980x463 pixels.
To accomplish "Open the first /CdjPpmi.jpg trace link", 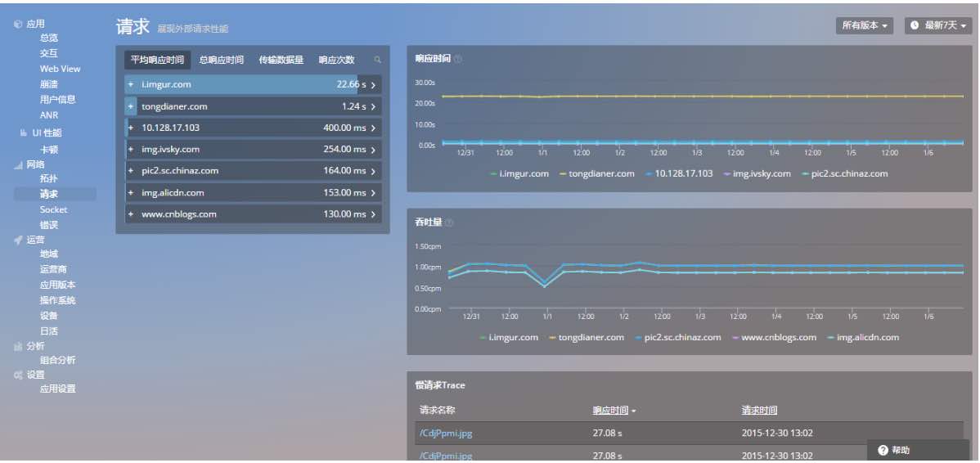I will 445,433.
